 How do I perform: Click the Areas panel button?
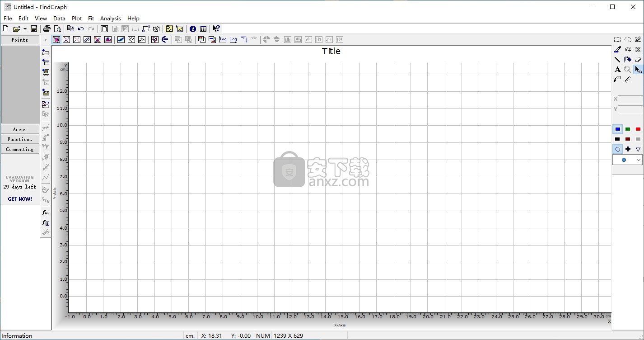pos(20,129)
